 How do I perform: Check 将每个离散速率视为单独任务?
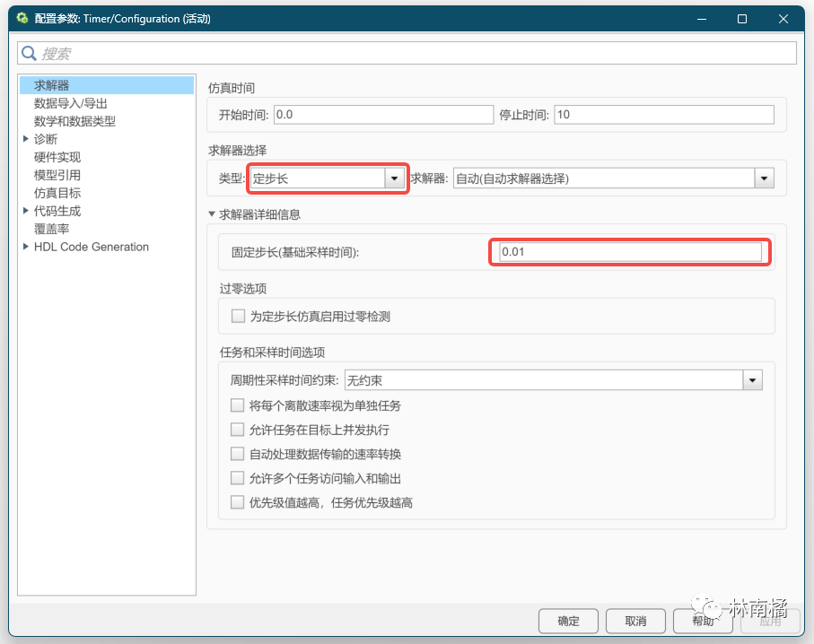pos(237,405)
